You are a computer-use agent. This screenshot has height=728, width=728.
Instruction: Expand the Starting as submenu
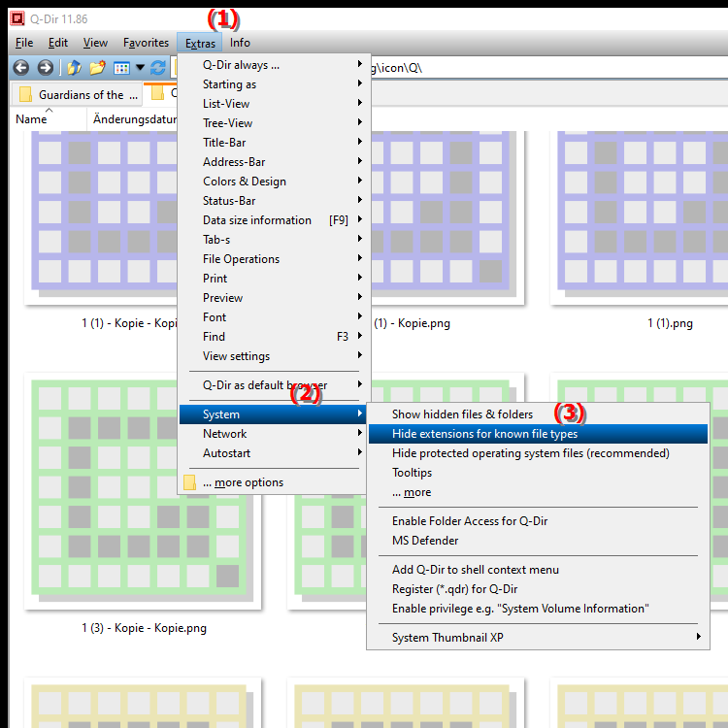click(x=276, y=84)
